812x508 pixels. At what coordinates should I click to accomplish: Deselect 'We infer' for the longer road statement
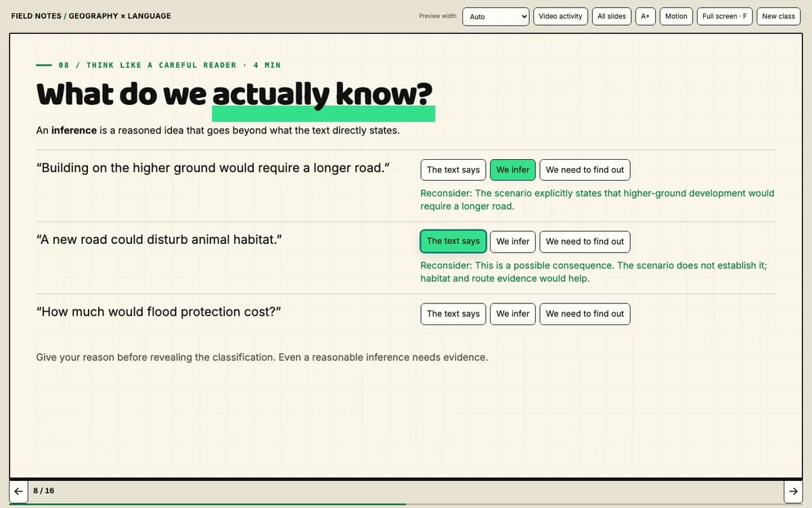pos(513,170)
